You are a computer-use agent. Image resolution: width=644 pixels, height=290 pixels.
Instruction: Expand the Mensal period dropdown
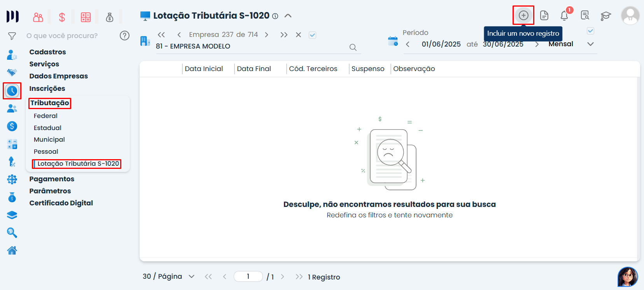point(590,44)
